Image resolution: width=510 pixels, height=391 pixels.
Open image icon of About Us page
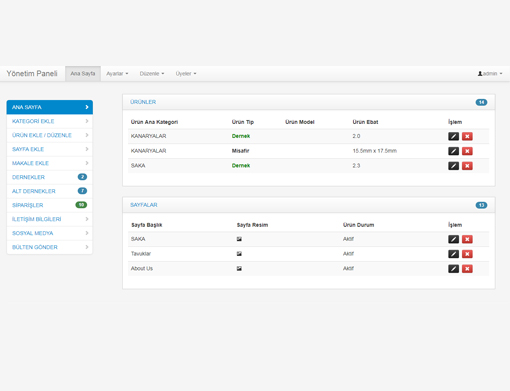coord(239,268)
